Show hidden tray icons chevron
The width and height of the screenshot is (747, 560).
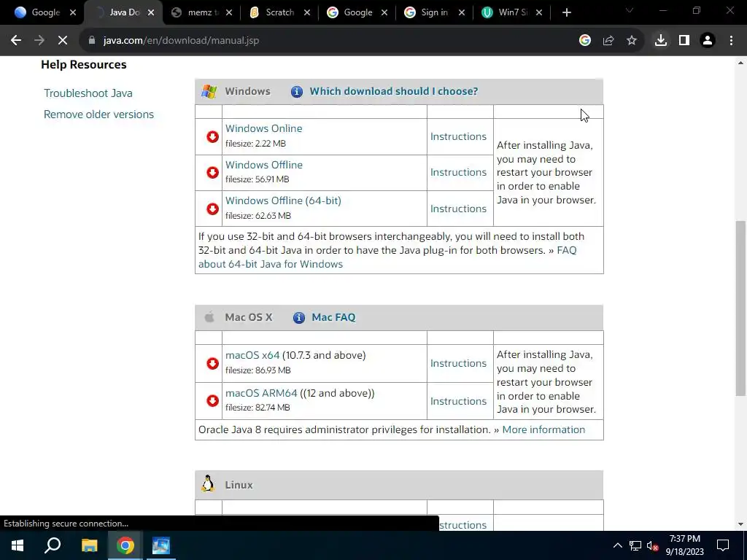617,545
